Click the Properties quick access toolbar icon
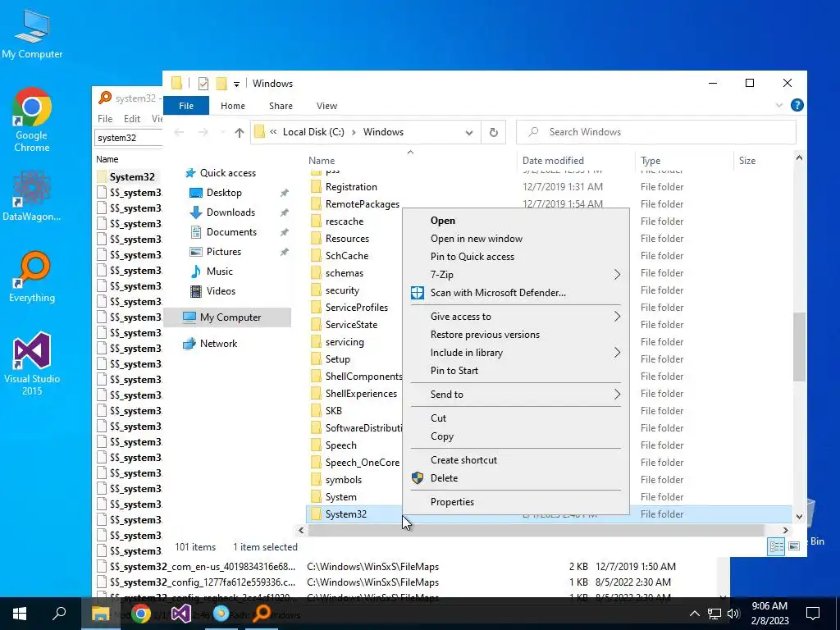The width and height of the screenshot is (840, 630). click(x=203, y=84)
